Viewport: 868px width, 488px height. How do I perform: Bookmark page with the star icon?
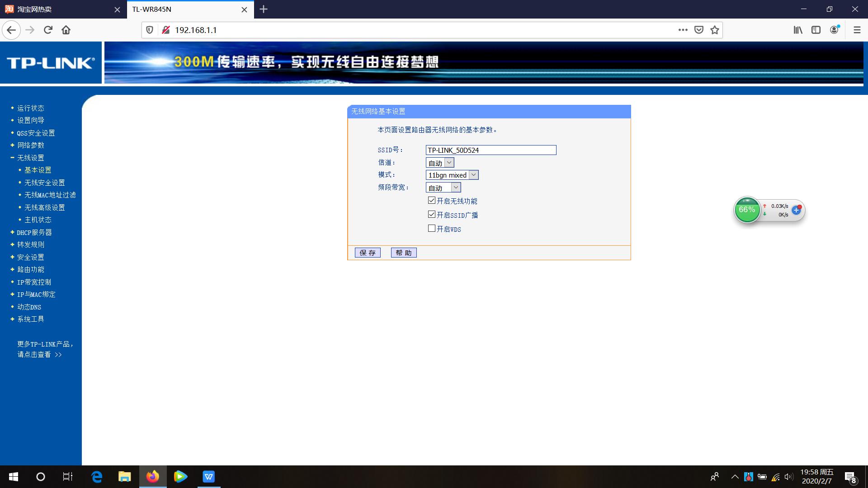(715, 30)
